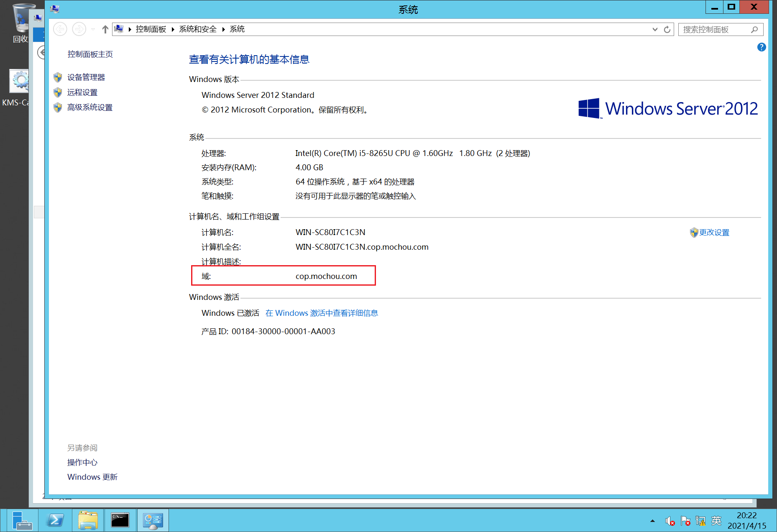Open recent locations dropdown arrow

(93, 29)
